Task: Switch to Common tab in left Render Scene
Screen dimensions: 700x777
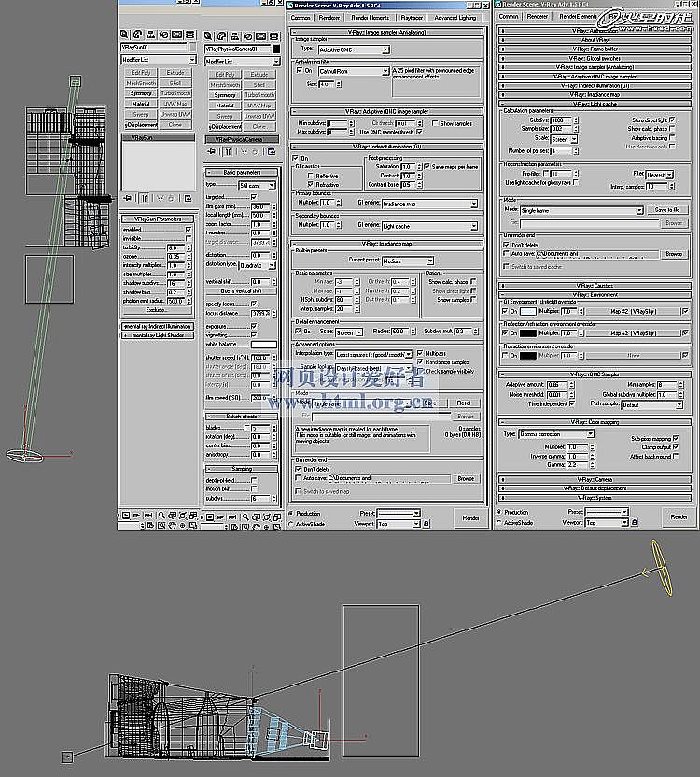Action: 301,18
